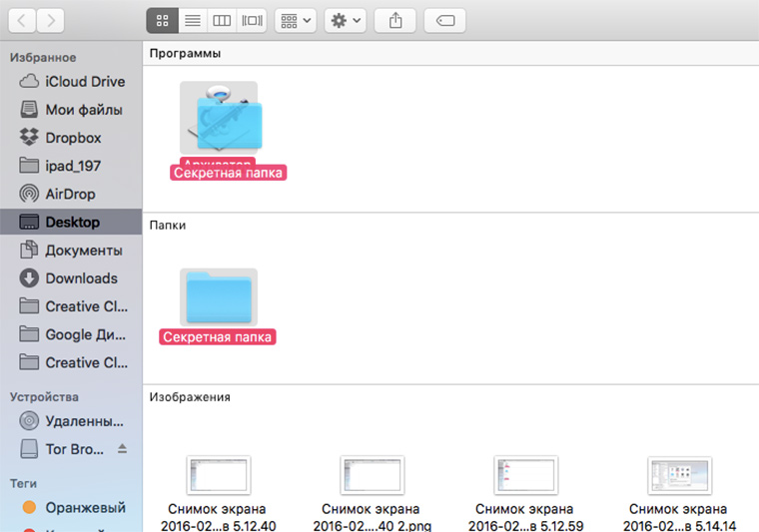Click the Dropbox logo icon

29,138
